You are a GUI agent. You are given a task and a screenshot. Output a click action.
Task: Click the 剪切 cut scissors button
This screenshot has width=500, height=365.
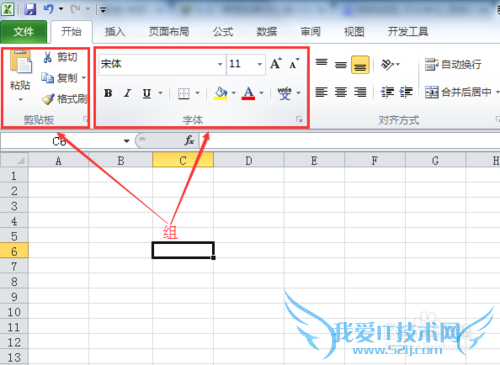[x=60, y=57]
